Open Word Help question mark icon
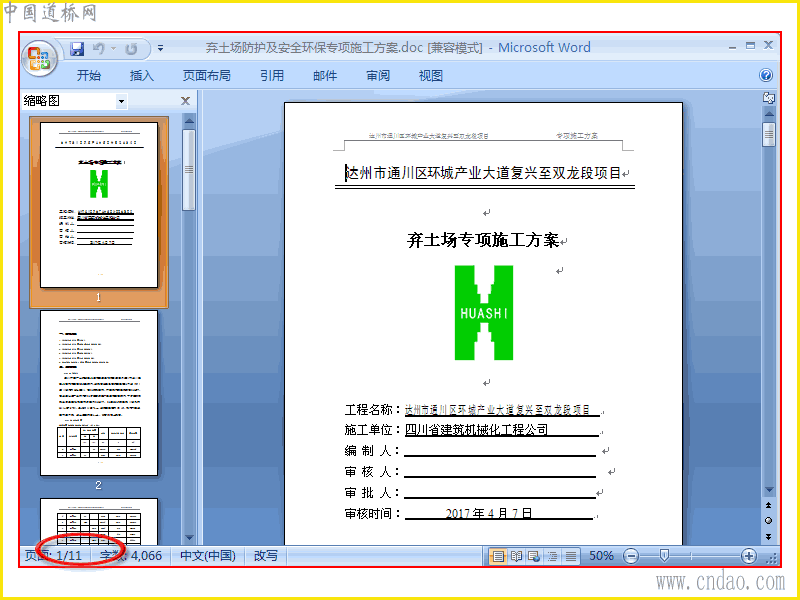800x600 pixels. (x=765, y=76)
